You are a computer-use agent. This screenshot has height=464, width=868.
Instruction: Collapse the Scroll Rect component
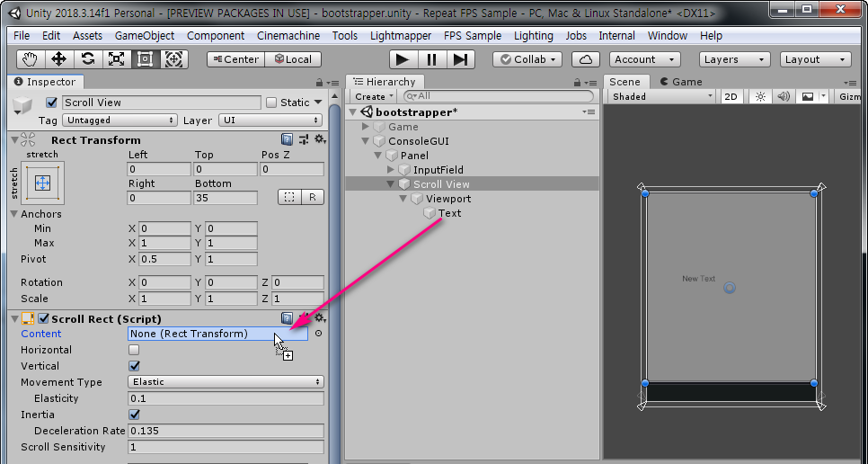(x=15, y=319)
